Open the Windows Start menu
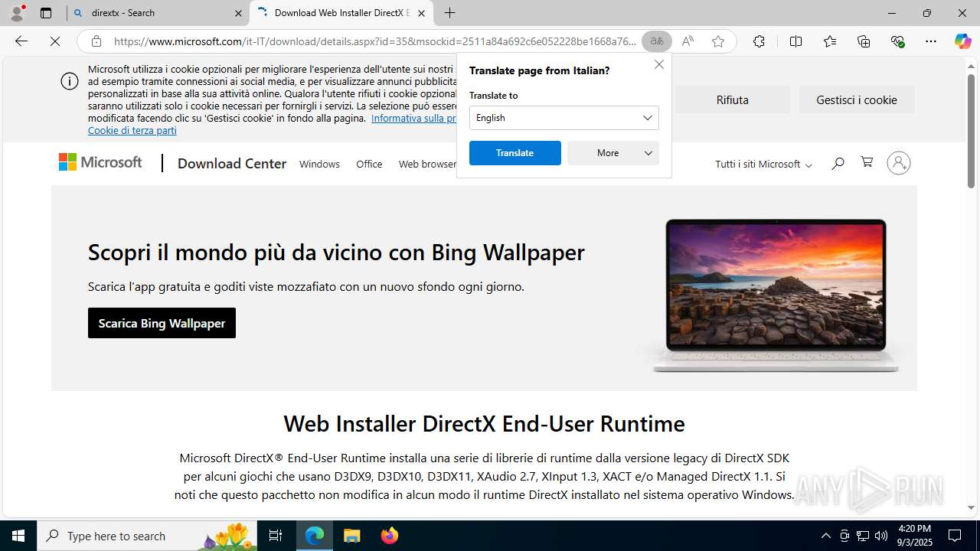This screenshot has width=980, height=551. click(18, 536)
